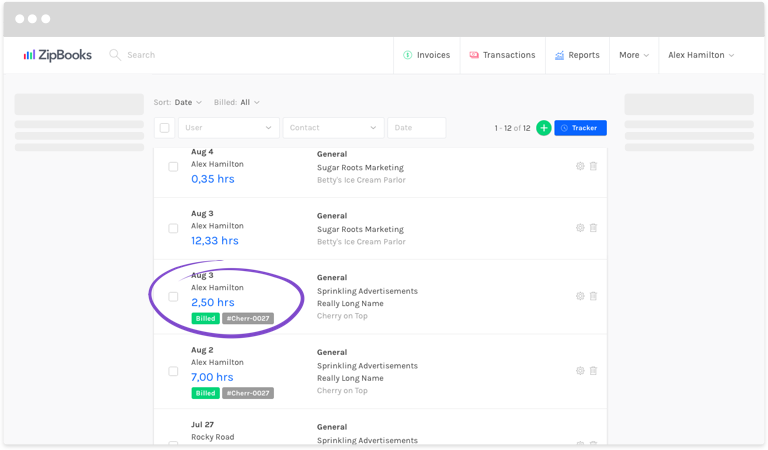Expand the More menu
The width and height of the screenshot is (768, 450).
coord(634,55)
